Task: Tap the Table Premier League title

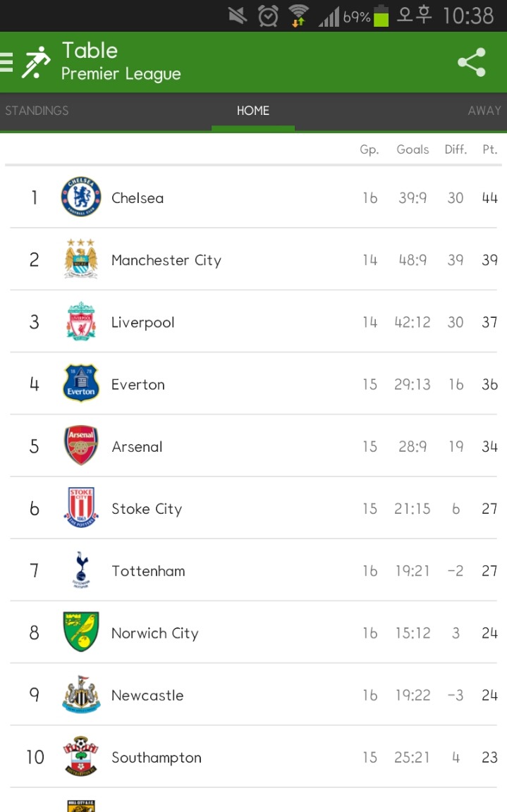Action: (121, 62)
